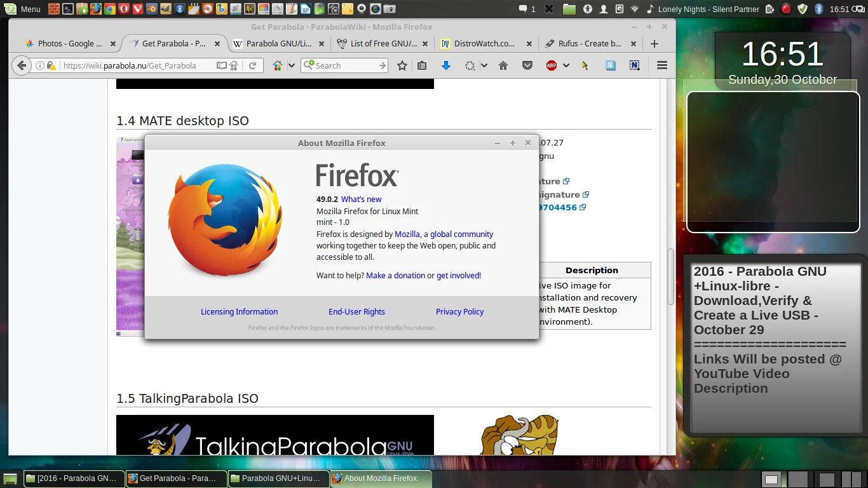
Task: Click the red record tray icon
Action: click(786, 9)
